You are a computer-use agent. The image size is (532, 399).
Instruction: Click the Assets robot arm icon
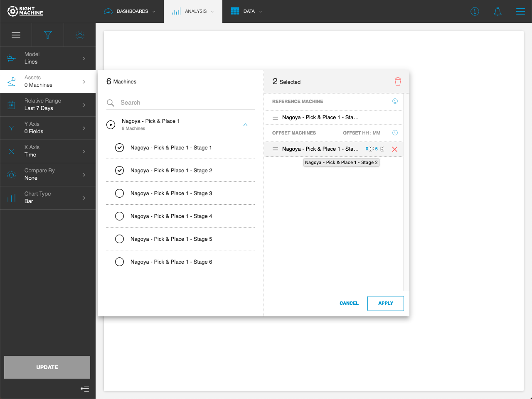point(12,81)
